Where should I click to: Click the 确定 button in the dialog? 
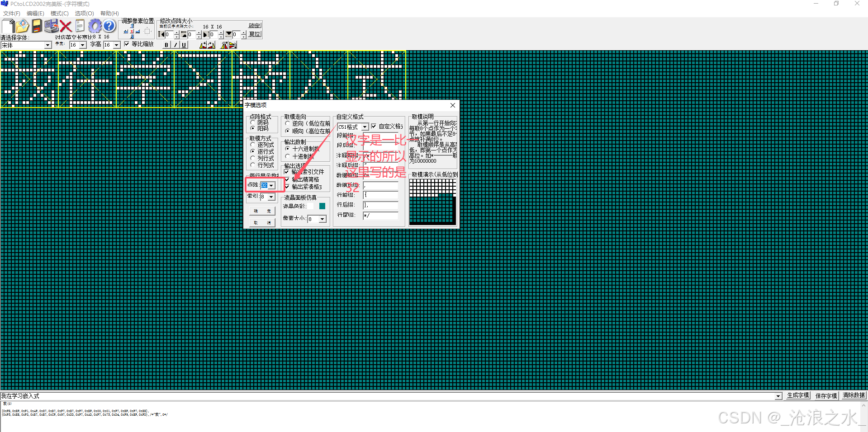(x=262, y=211)
